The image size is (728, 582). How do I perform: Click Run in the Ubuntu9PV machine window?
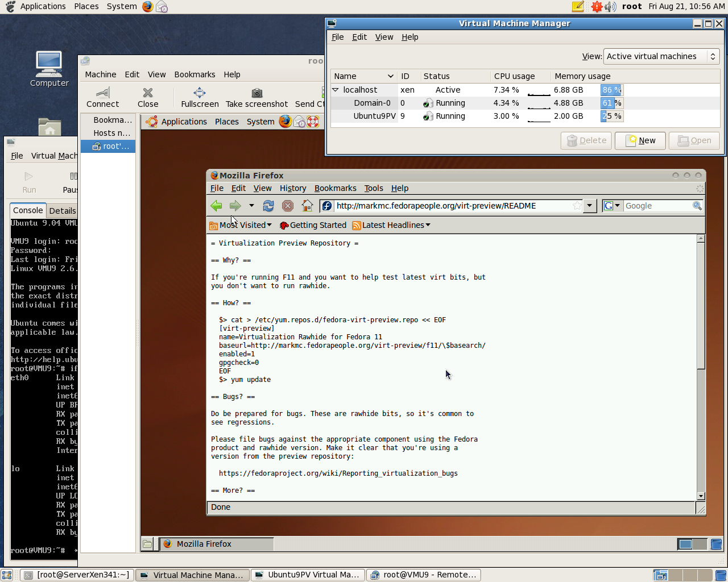coord(29,182)
